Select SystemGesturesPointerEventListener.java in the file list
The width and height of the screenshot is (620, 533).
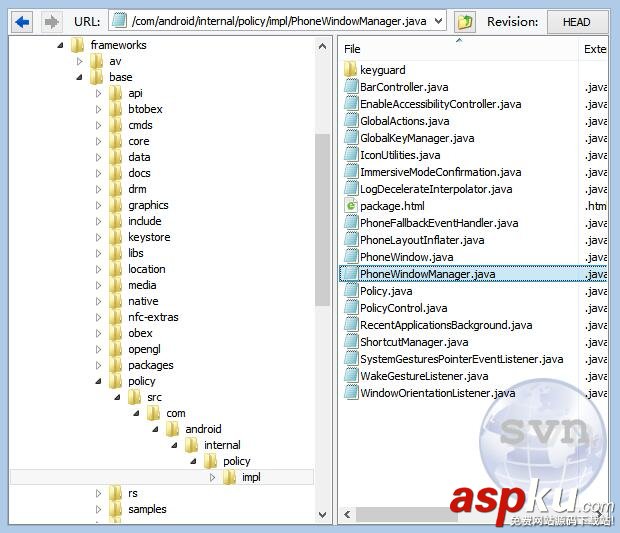(461, 359)
